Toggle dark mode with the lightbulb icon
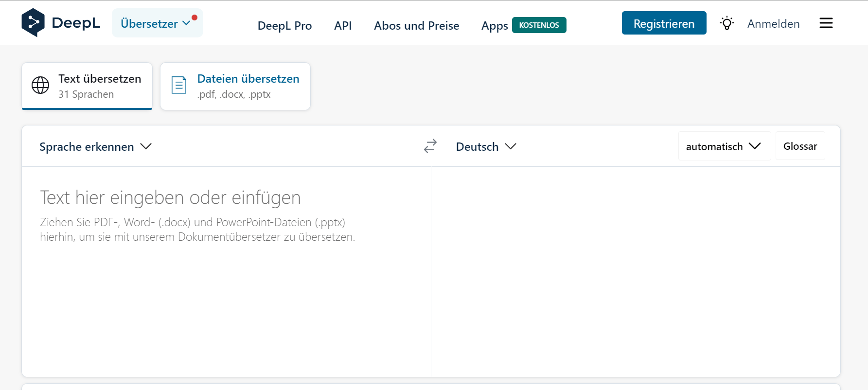Viewport: 868px width, 390px height. click(727, 23)
